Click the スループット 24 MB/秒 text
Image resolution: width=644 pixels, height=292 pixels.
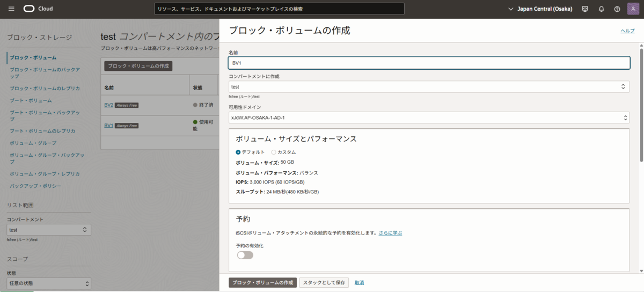pyautogui.click(x=277, y=192)
